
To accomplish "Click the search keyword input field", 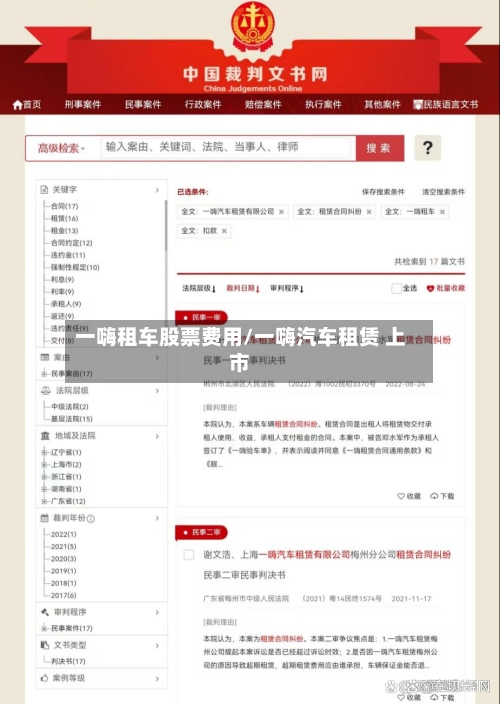I will (226, 147).
